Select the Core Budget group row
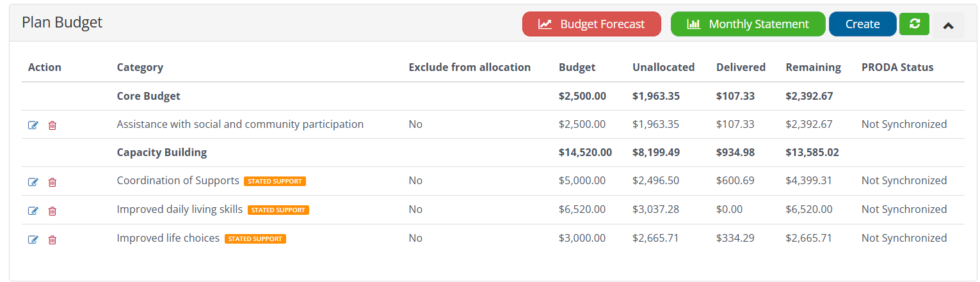 (149, 97)
